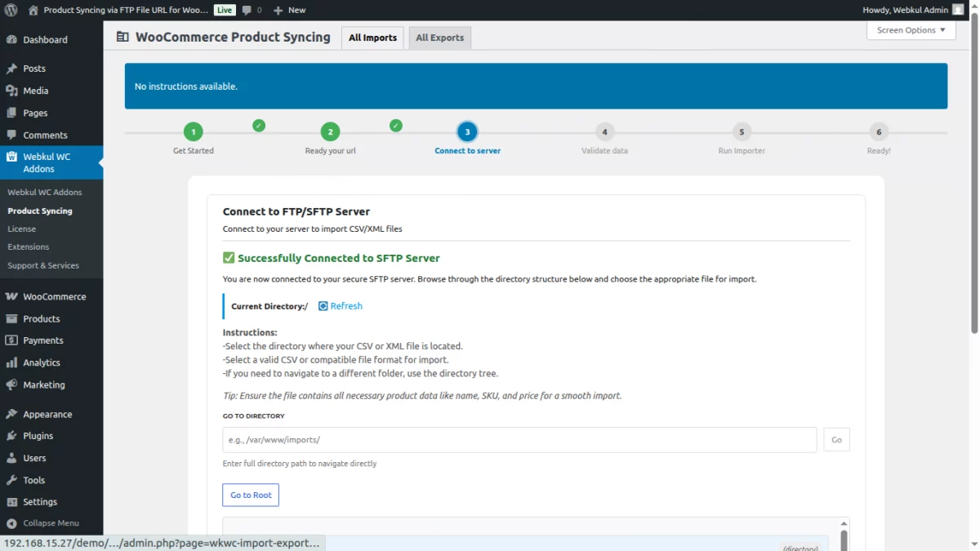Switch to the All Exports tab
The width and height of the screenshot is (980, 551).
pos(439,37)
